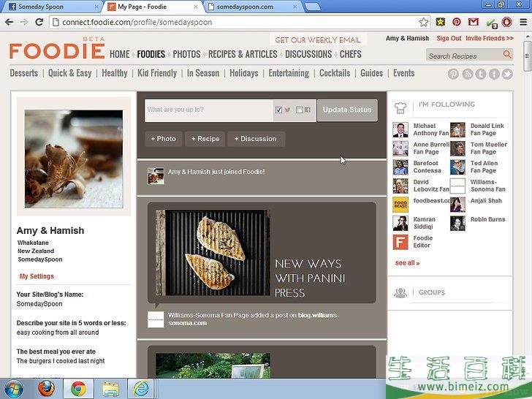This screenshot has height=399, width=532.
Task: Open the New Ways With Panini Press image
Action: (x=213, y=252)
